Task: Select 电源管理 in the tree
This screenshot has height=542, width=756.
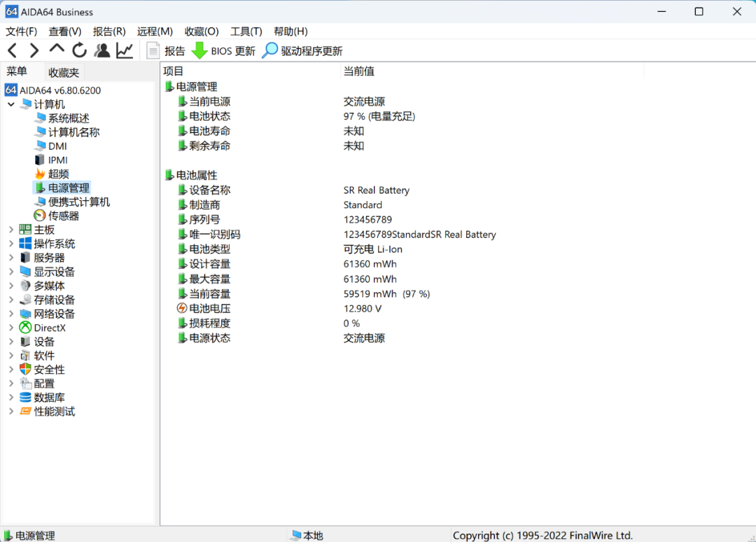Action: pyautogui.click(x=63, y=188)
